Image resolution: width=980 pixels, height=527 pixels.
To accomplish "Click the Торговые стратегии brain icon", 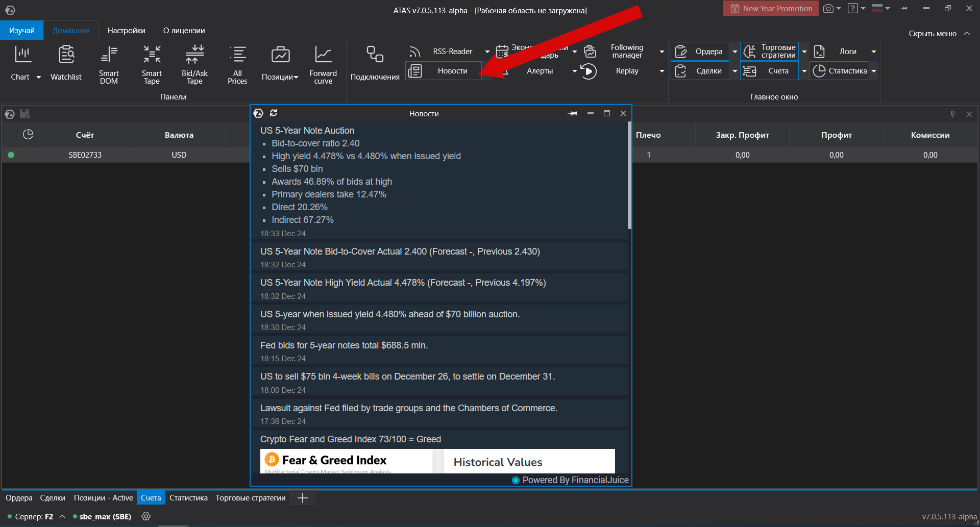I will point(749,52).
